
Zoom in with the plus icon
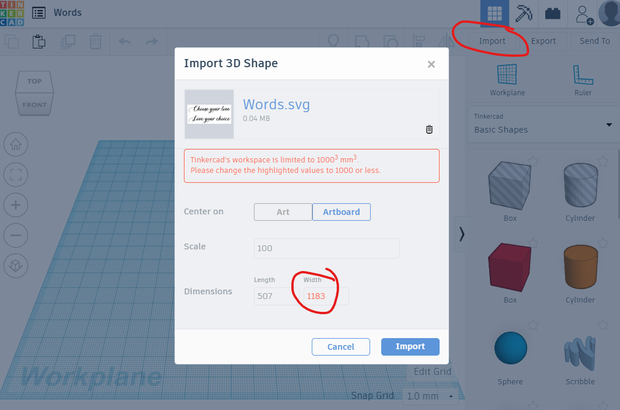[16, 205]
